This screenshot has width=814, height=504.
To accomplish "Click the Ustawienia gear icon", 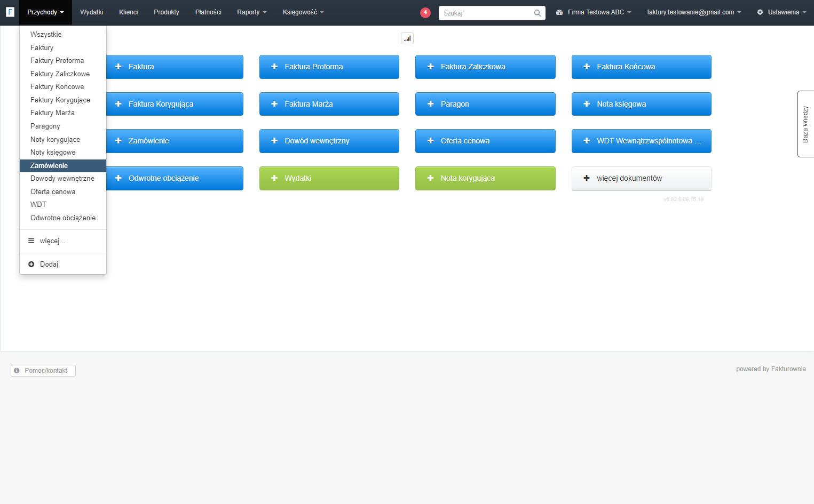I will click(x=760, y=12).
